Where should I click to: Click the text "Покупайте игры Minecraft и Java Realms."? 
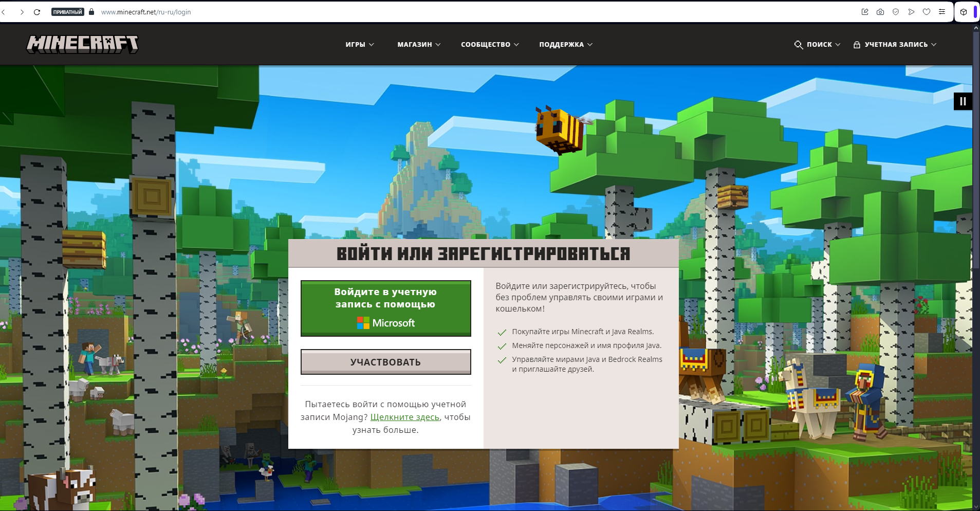pyautogui.click(x=583, y=332)
